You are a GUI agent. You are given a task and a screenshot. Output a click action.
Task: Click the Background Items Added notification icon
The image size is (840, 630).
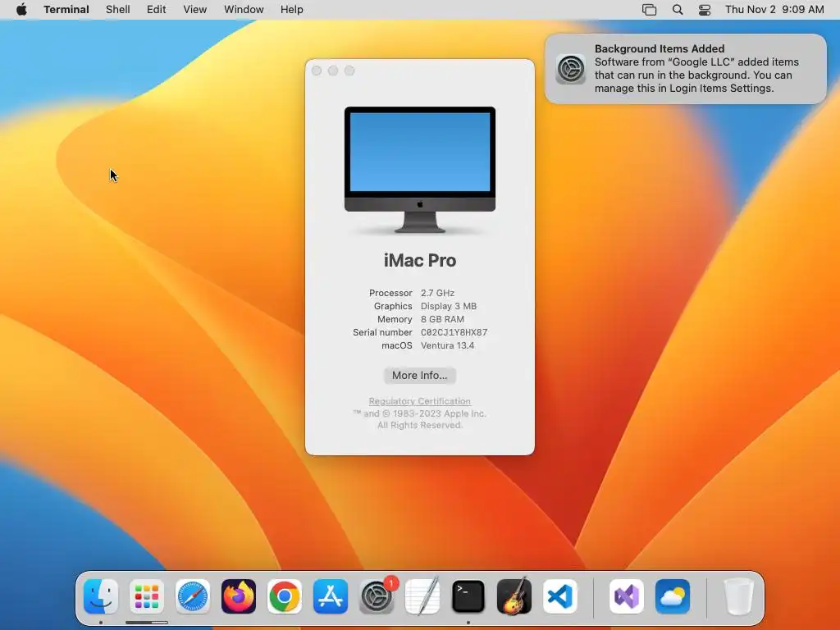click(571, 69)
